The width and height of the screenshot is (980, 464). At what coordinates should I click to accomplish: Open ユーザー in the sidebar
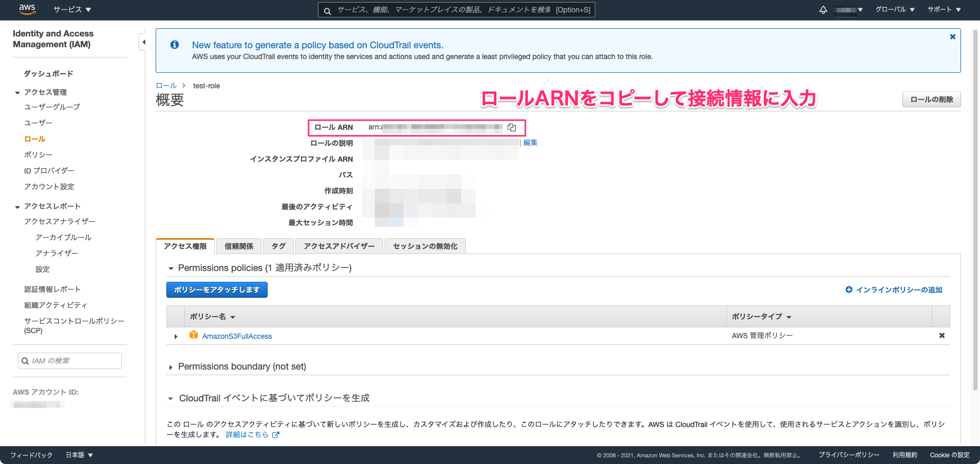pos(38,123)
